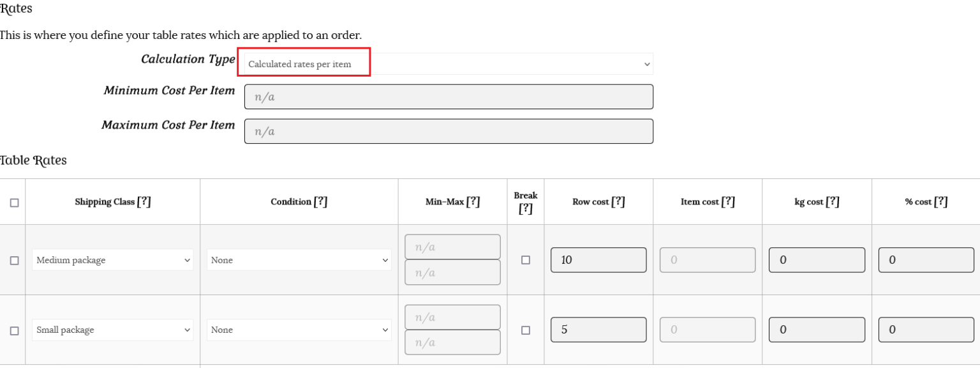Open the Small package shipping class dropdown
This screenshot has height=368, width=980.
pyautogui.click(x=113, y=330)
